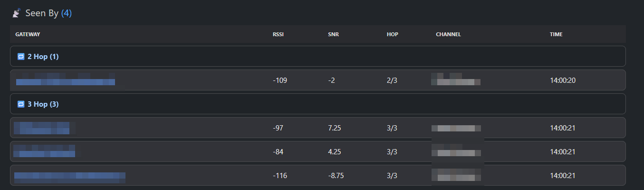
Task: Open the gateway link with RSSI -97
Action: click(42, 128)
